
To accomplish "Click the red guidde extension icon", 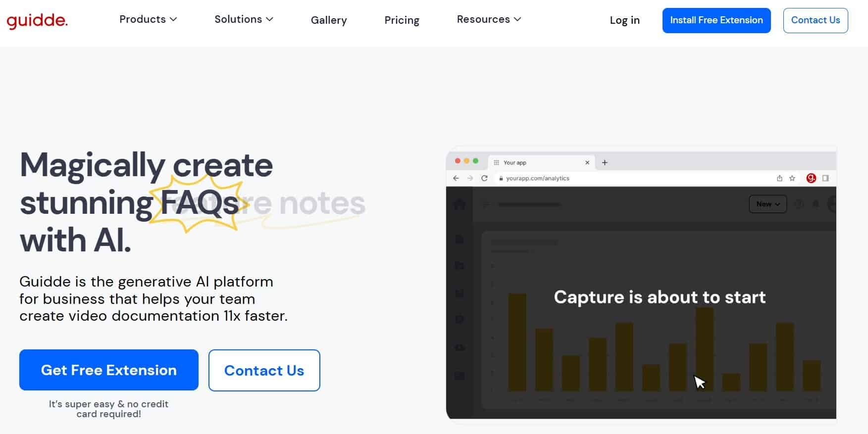I will pos(811,178).
